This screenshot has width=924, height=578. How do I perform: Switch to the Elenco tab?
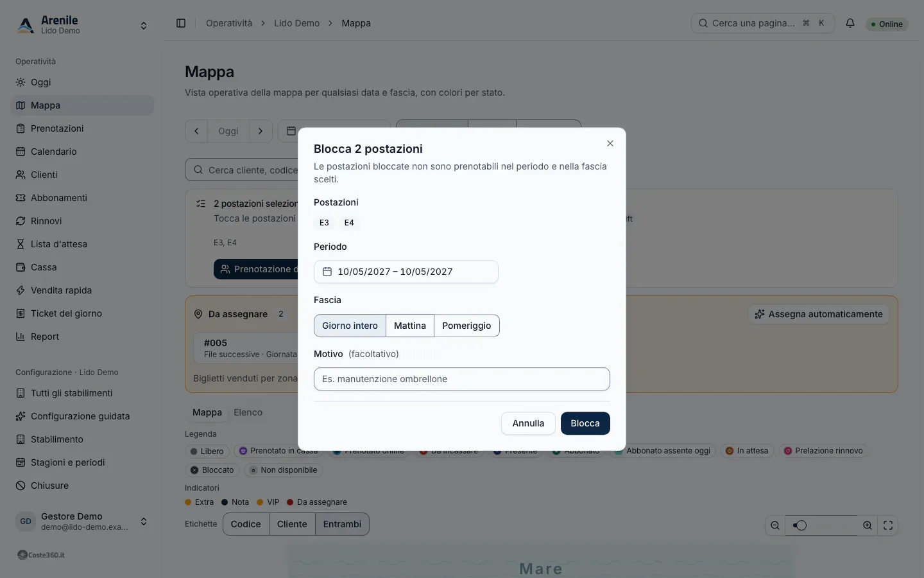248,412
